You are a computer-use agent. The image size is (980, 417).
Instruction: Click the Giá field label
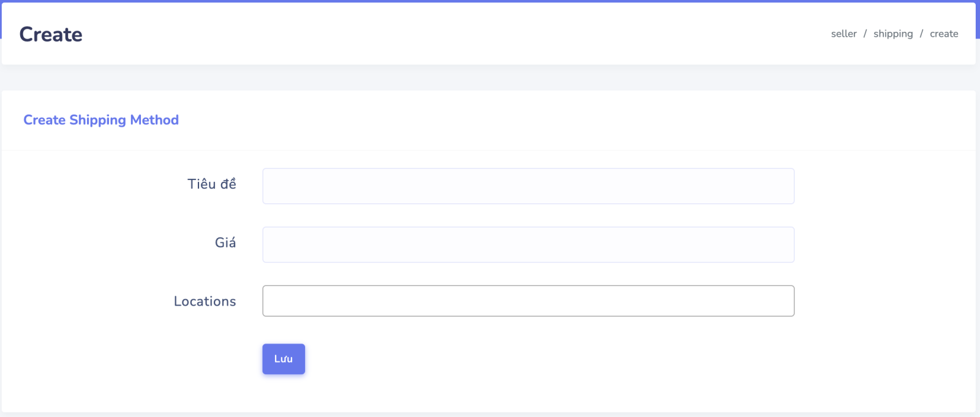(x=225, y=242)
